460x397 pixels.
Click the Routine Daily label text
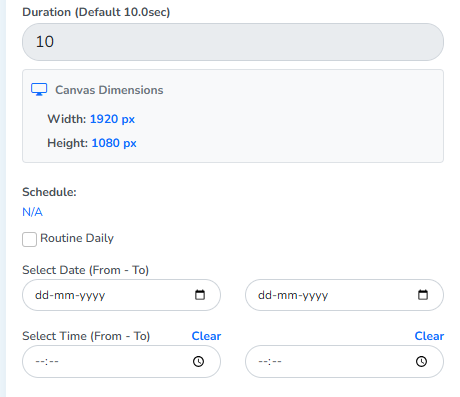77,238
